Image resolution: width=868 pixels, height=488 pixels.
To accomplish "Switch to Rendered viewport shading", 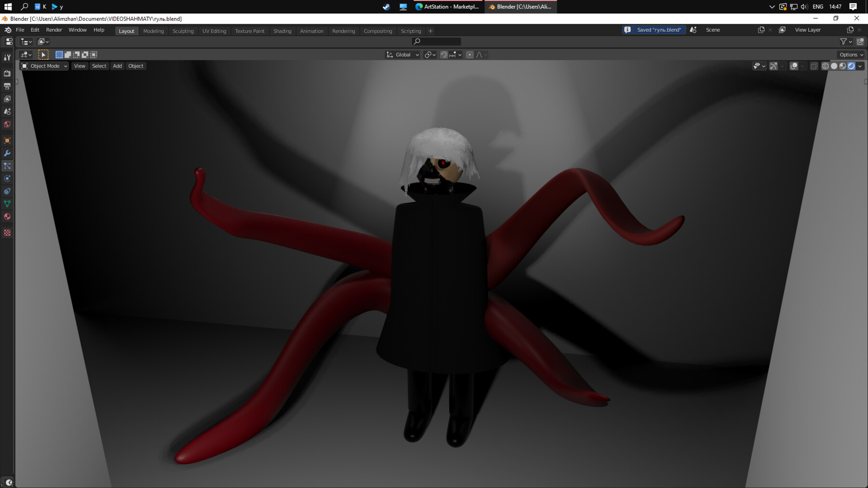I will pos(852,66).
